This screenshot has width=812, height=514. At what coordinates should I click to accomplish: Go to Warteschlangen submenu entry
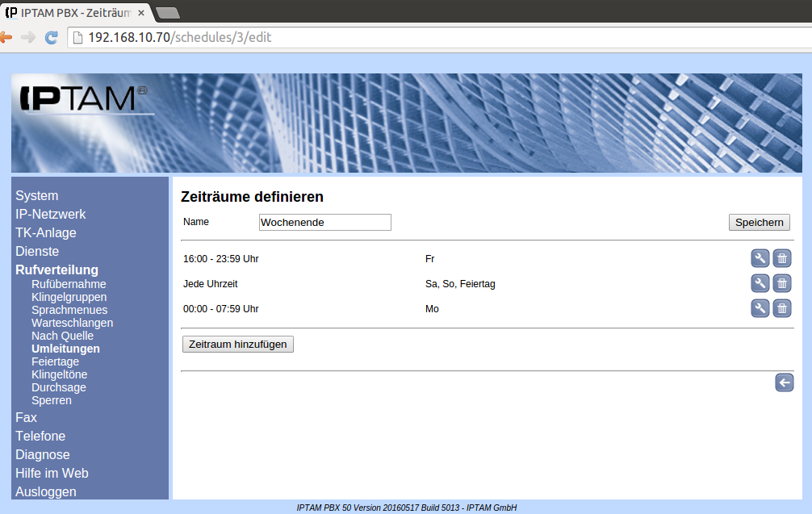[72, 323]
